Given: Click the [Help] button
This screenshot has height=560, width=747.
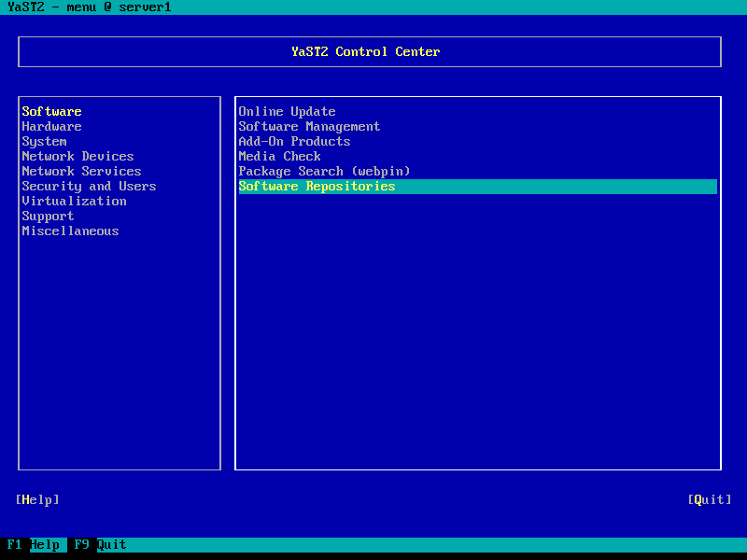Looking at the screenshot, I should coord(37,499).
